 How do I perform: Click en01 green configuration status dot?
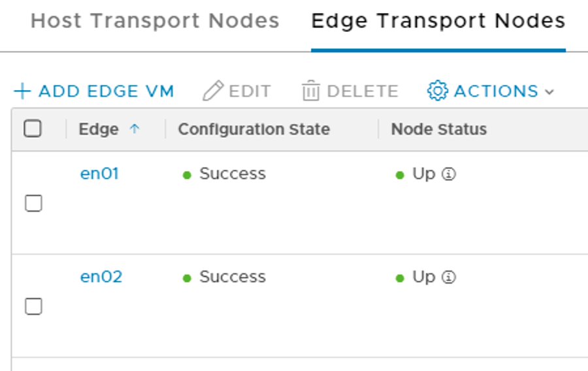click(x=187, y=175)
